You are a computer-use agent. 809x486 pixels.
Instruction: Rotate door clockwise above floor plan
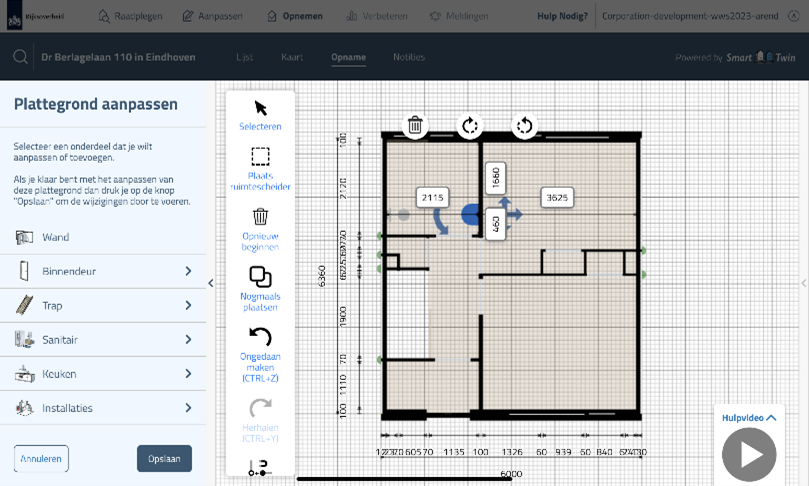coord(470,126)
